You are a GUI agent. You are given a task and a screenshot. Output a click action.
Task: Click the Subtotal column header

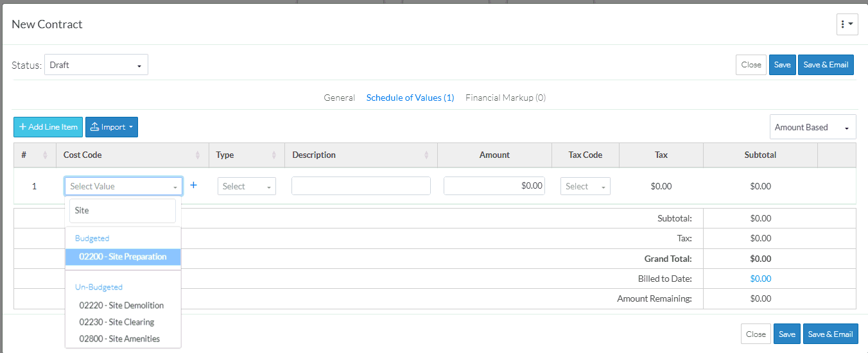point(761,155)
